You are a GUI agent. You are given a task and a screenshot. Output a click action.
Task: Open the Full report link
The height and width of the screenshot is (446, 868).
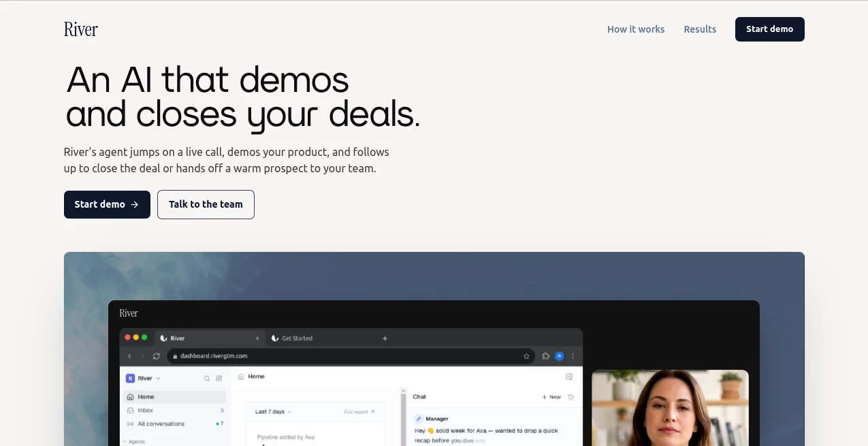coord(359,412)
